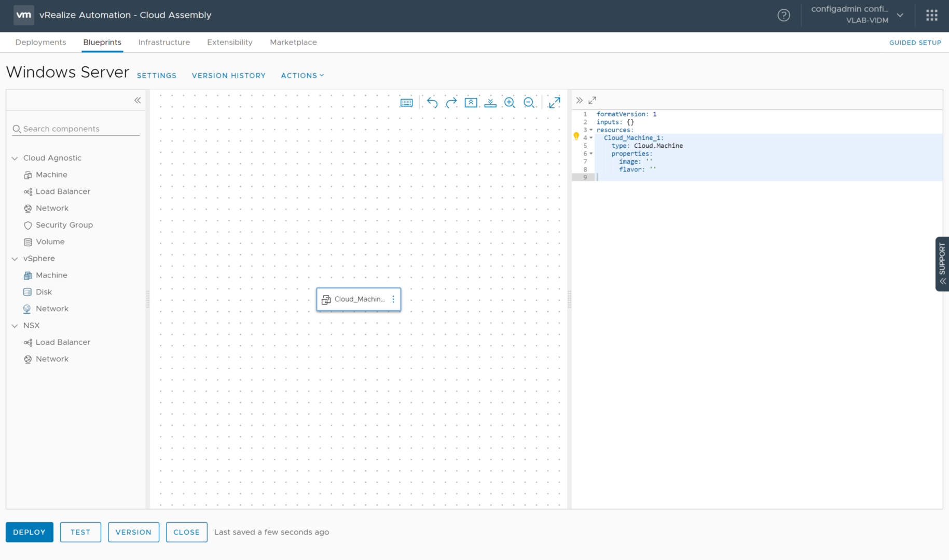The width and height of the screenshot is (949, 560).
Task: Expand the canvas to full screen
Action: (x=554, y=103)
